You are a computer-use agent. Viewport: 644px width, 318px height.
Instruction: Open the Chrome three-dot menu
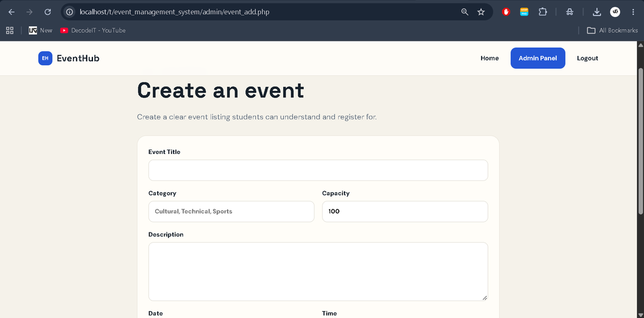point(633,12)
